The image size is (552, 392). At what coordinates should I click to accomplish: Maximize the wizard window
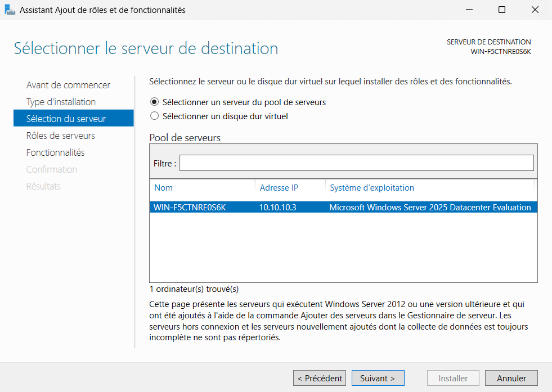coord(502,10)
